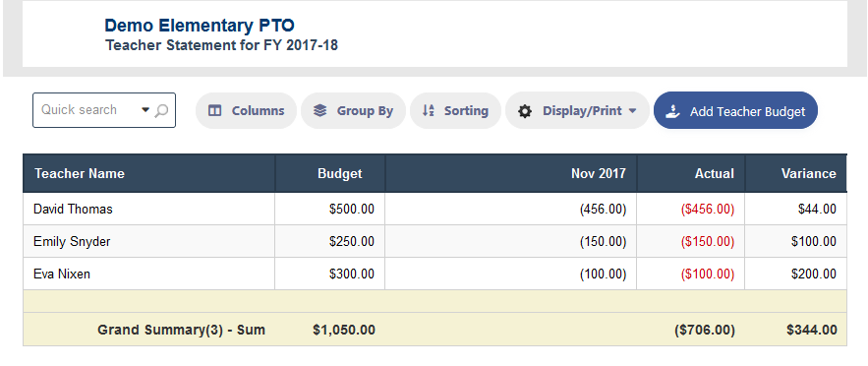Open the Quick search dropdown arrow
Screen dimensions: 868x366
[145, 110]
